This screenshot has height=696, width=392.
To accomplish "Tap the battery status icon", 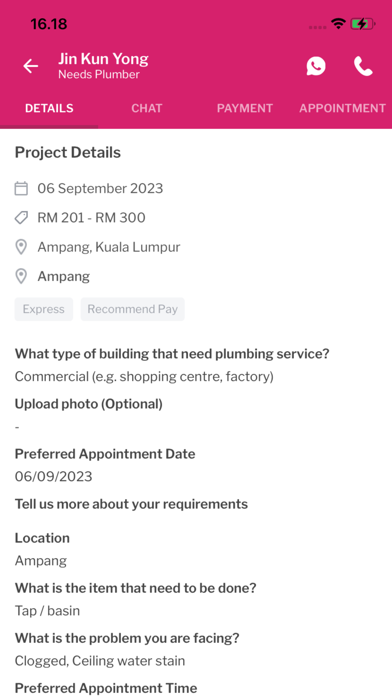I will [x=363, y=24].
